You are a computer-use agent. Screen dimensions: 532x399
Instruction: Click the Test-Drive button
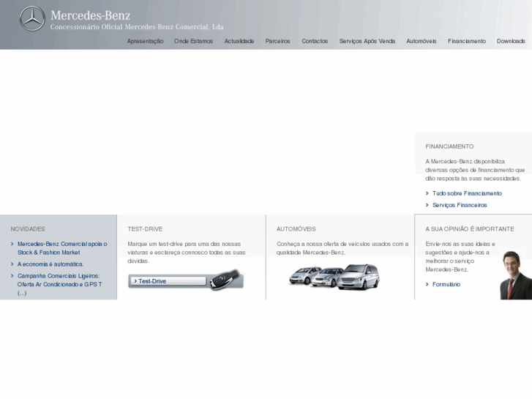(x=168, y=281)
